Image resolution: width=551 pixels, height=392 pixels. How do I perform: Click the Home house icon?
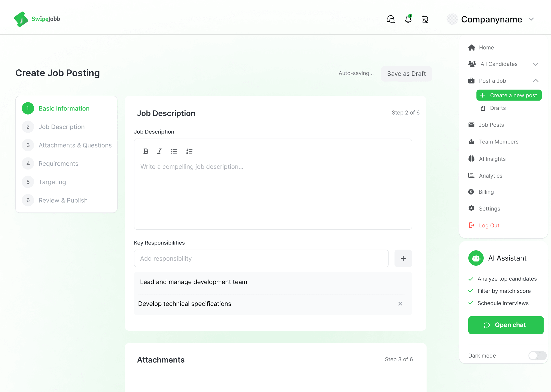pyautogui.click(x=472, y=47)
